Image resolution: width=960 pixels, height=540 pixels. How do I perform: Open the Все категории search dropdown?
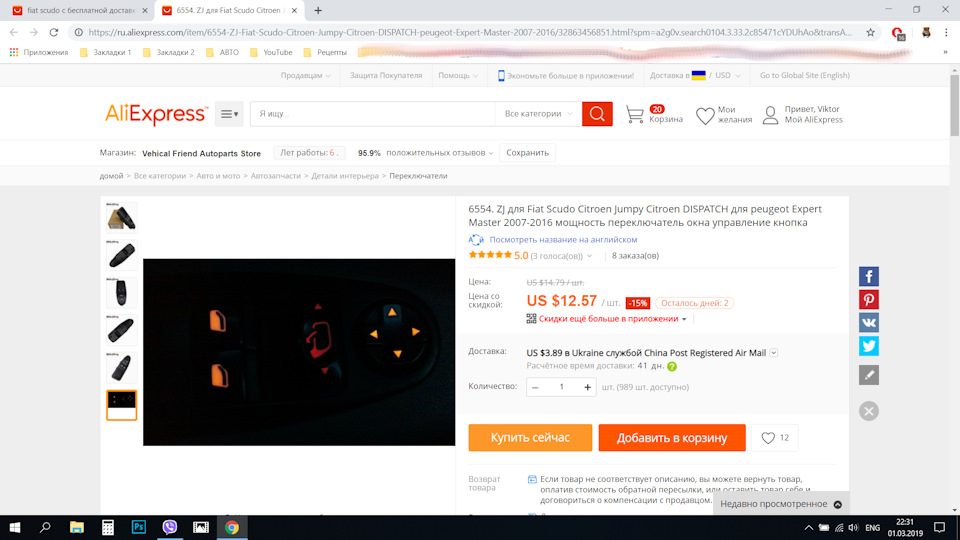coord(538,114)
